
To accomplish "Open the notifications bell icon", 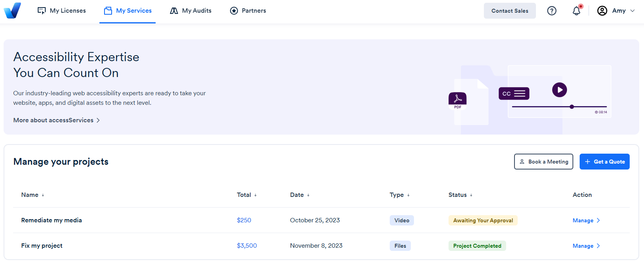I will click(x=576, y=11).
